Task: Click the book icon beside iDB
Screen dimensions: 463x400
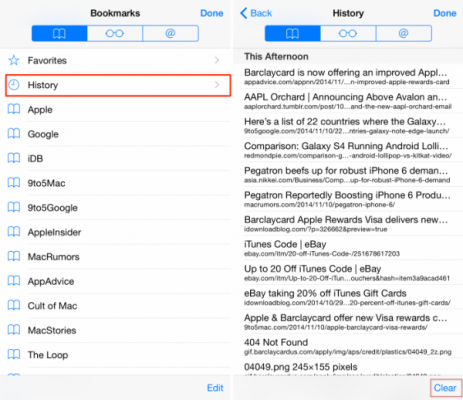Action: (14, 158)
